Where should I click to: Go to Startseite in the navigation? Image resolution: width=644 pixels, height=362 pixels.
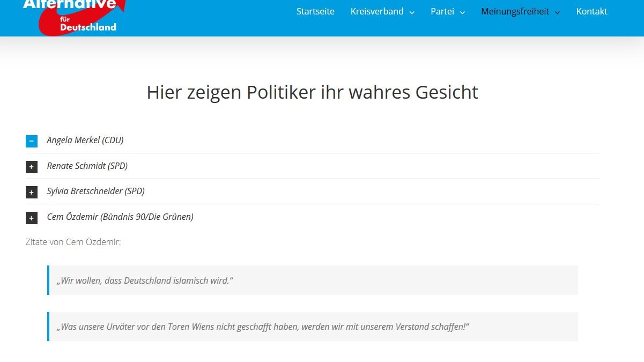pos(315,11)
